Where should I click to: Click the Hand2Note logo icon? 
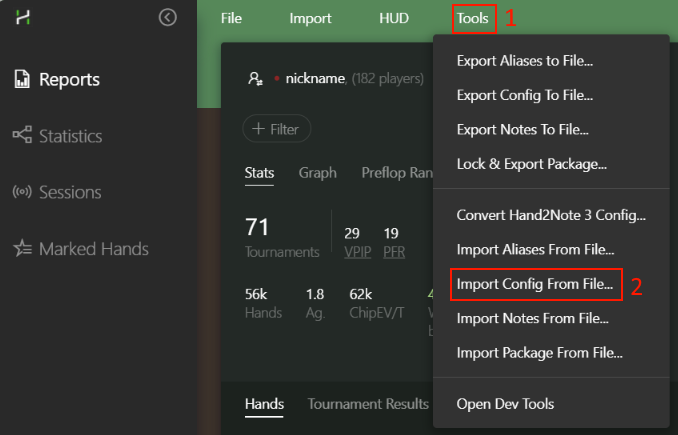tap(22, 17)
